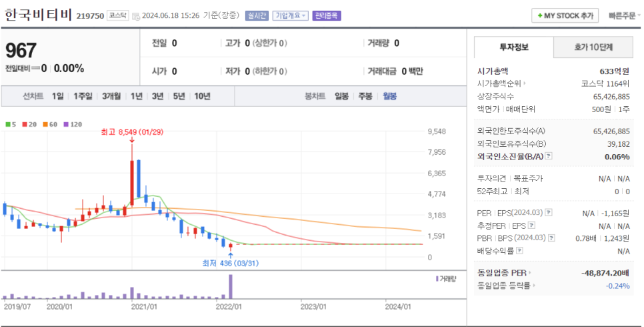
Task: Click the -0.24% 등락률 value
Action: 618,286
